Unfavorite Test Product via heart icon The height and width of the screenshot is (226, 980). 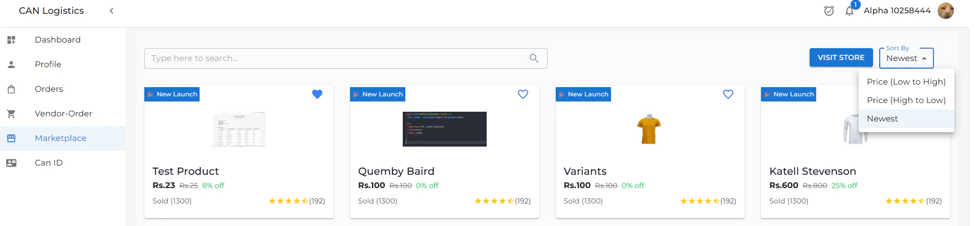[x=317, y=94]
